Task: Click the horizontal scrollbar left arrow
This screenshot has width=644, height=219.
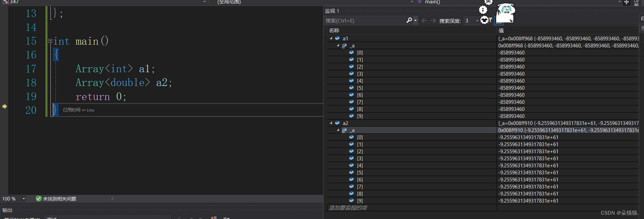Action: (112, 199)
